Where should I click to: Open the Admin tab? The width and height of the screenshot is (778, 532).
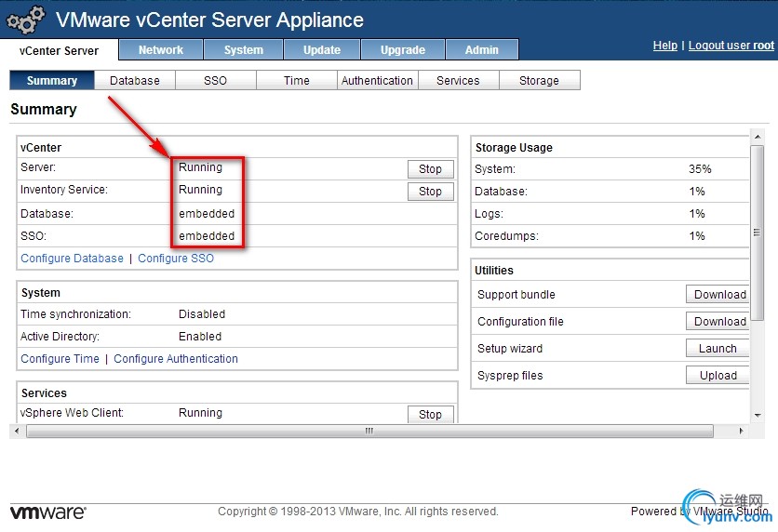481,49
